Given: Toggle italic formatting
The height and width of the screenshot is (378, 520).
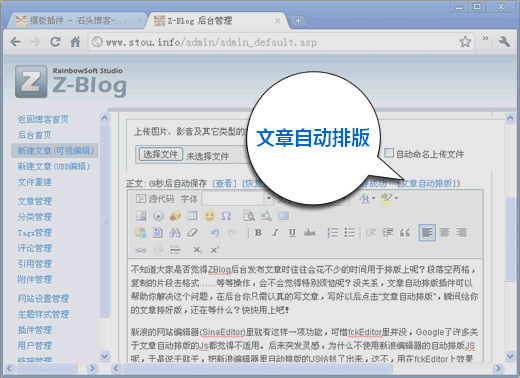Looking at the screenshot, I should coord(275,232).
